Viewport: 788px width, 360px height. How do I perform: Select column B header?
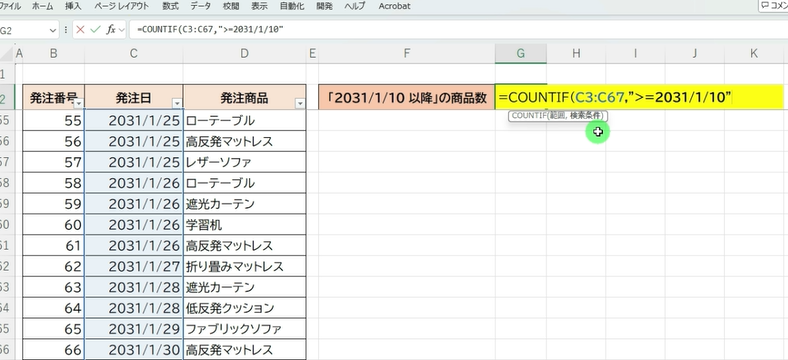click(54, 53)
